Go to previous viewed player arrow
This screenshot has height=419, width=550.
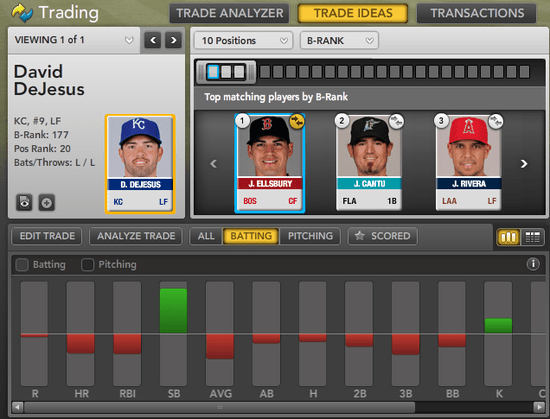click(x=153, y=40)
